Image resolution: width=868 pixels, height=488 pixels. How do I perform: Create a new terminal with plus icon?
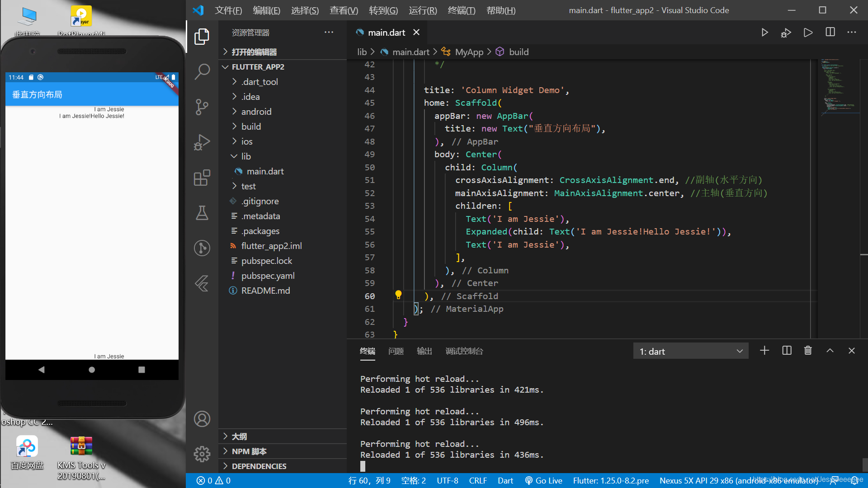pos(764,351)
